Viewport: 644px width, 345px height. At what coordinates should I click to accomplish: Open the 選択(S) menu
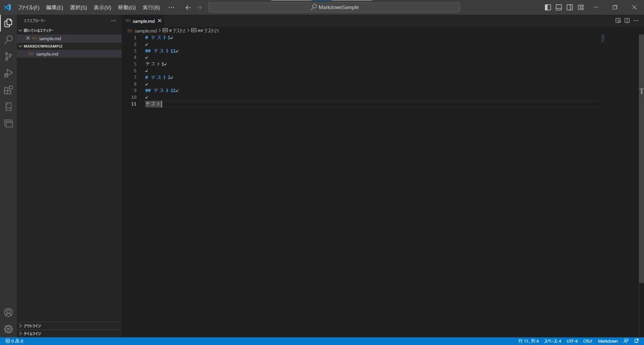(78, 8)
